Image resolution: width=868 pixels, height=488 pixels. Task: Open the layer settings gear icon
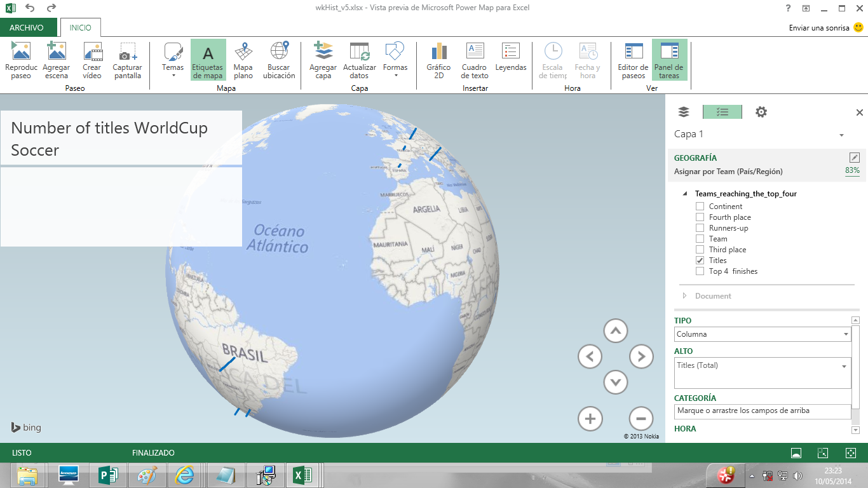pyautogui.click(x=761, y=111)
